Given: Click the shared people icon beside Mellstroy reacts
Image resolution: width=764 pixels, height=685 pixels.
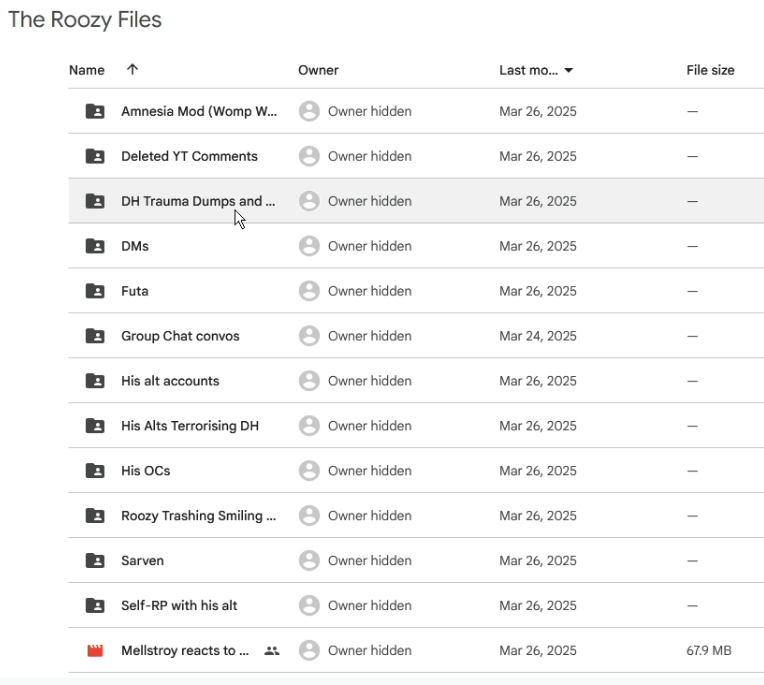Looking at the screenshot, I should pyautogui.click(x=271, y=650).
